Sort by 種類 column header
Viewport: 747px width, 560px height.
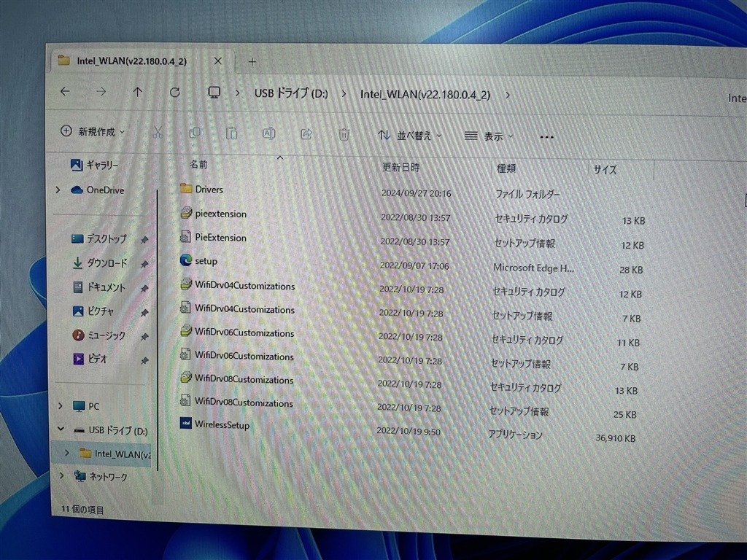click(506, 168)
